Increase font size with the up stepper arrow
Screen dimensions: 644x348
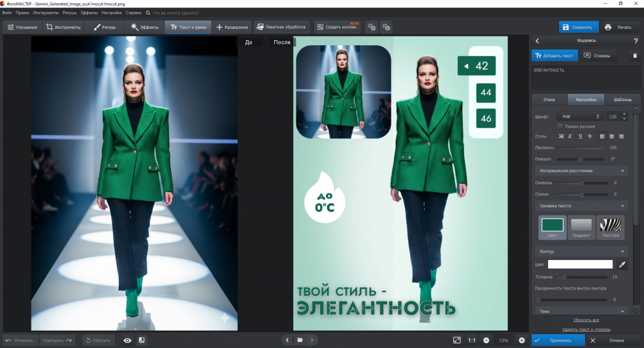tap(625, 114)
